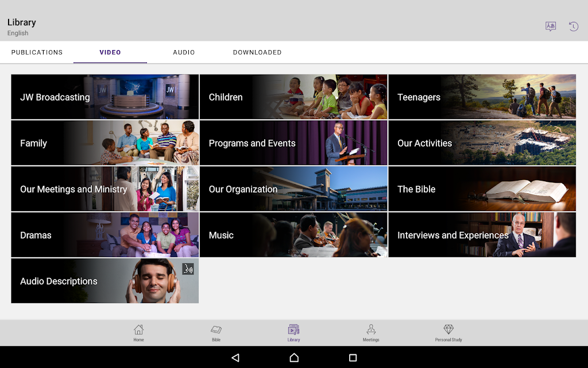This screenshot has width=588, height=368.
Task: Go to Home in bottom navigation
Action: tap(138, 332)
